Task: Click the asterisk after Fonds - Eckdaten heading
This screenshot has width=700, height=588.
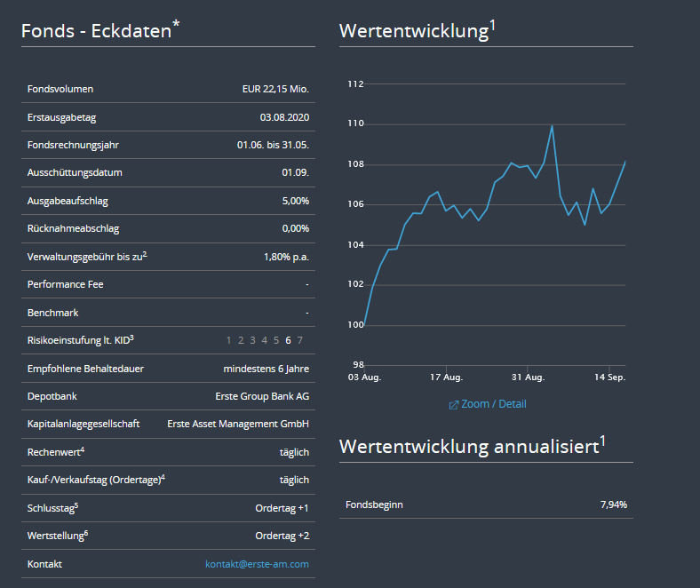Action: tap(176, 25)
